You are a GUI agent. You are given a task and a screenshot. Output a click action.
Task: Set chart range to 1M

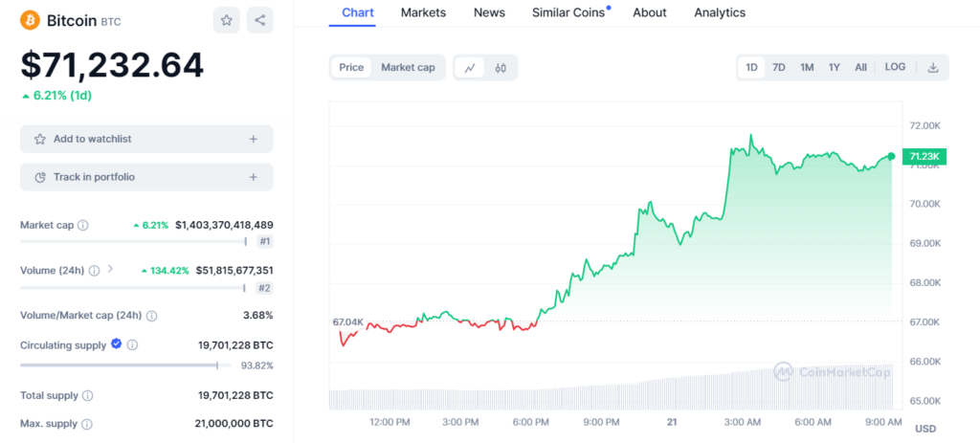(x=807, y=68)
